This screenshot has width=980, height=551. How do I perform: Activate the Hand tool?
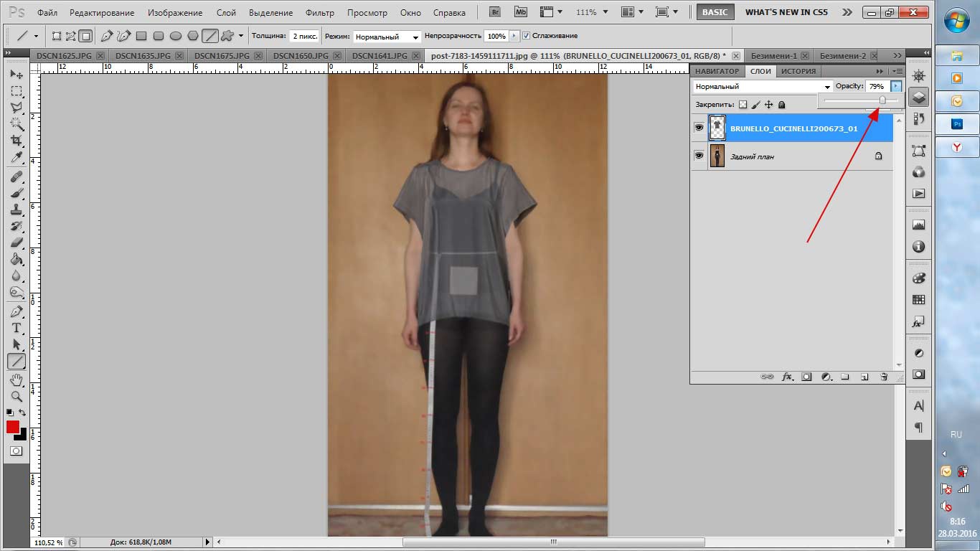pos(17,380)
